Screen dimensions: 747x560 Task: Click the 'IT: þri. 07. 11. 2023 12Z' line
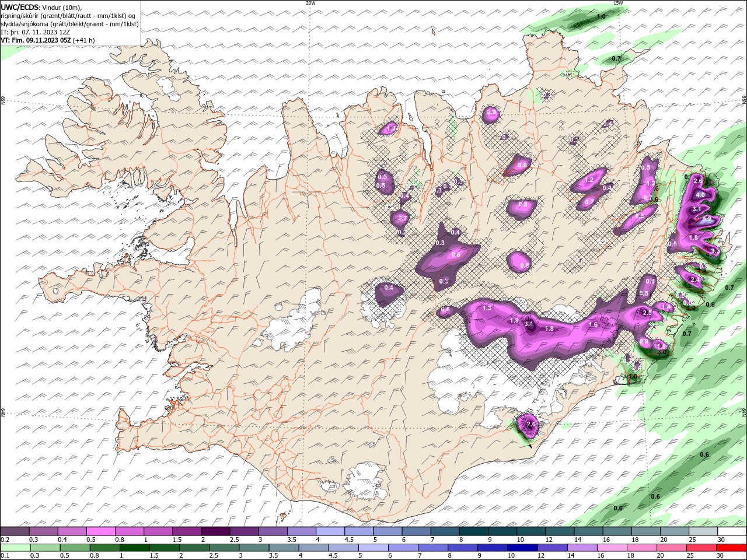coord(36,32)
